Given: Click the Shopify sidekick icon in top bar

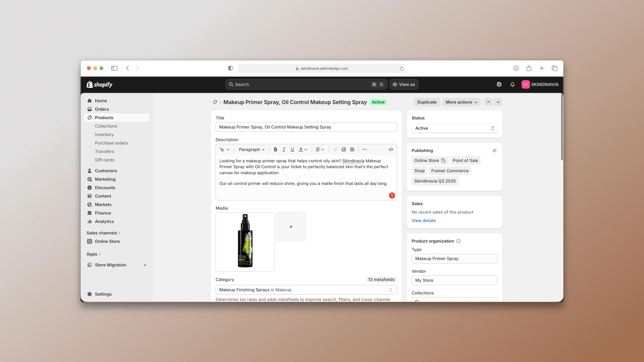Looking at the screenshot, I should coord(499,84).
